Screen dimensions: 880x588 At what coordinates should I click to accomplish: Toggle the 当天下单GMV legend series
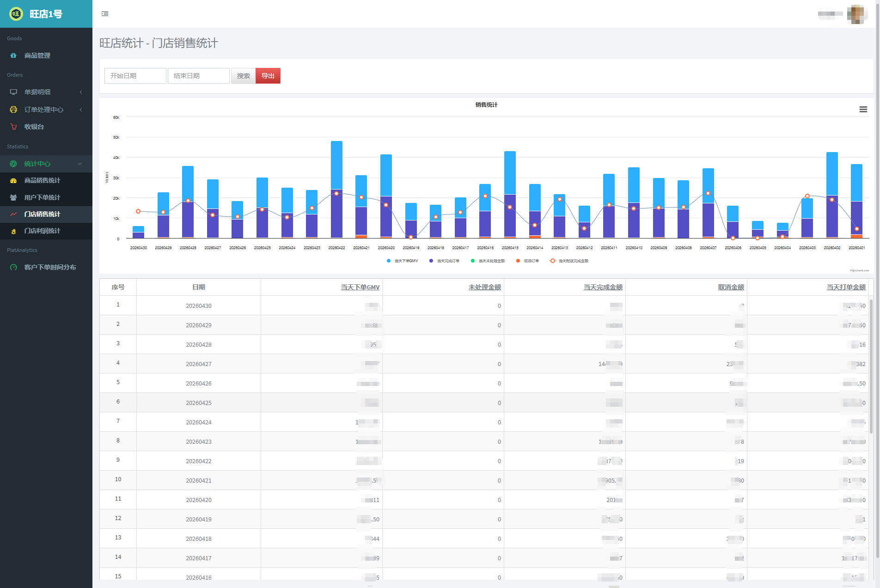(402, 261)
